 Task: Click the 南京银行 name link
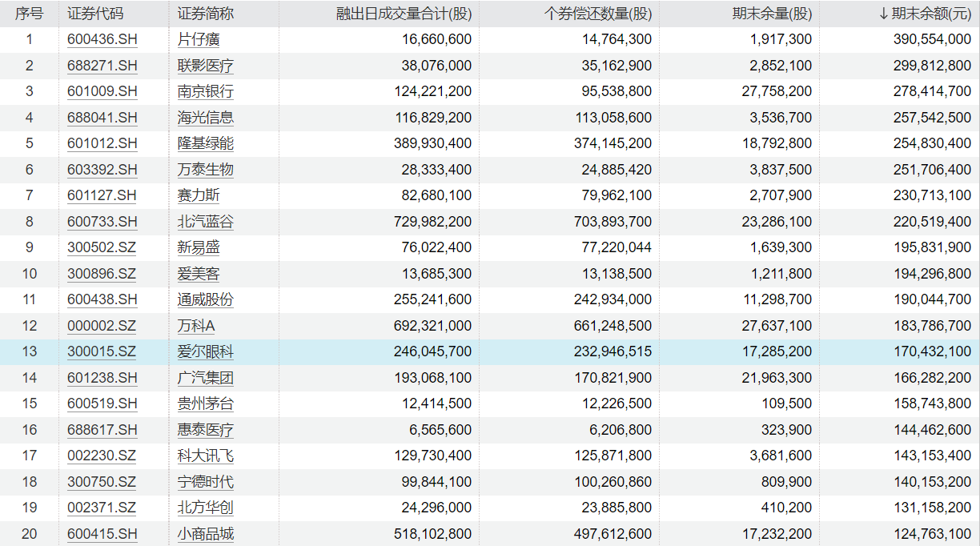tap(206, 91)
